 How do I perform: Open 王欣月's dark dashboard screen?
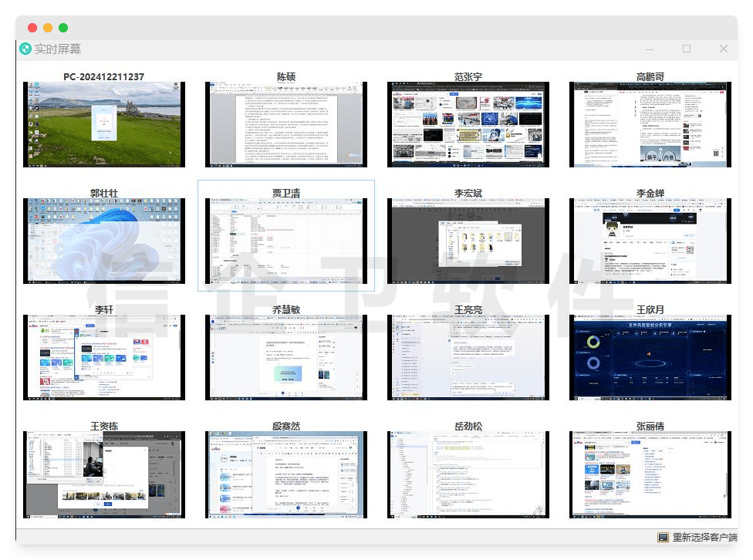point(650,357)
